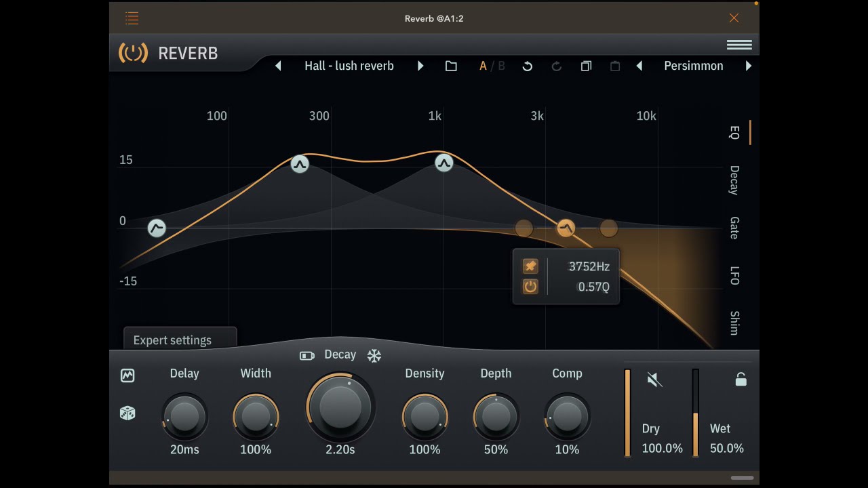868x488 pixels.
Task: Open Expert settings
Action: click(180, 340)
